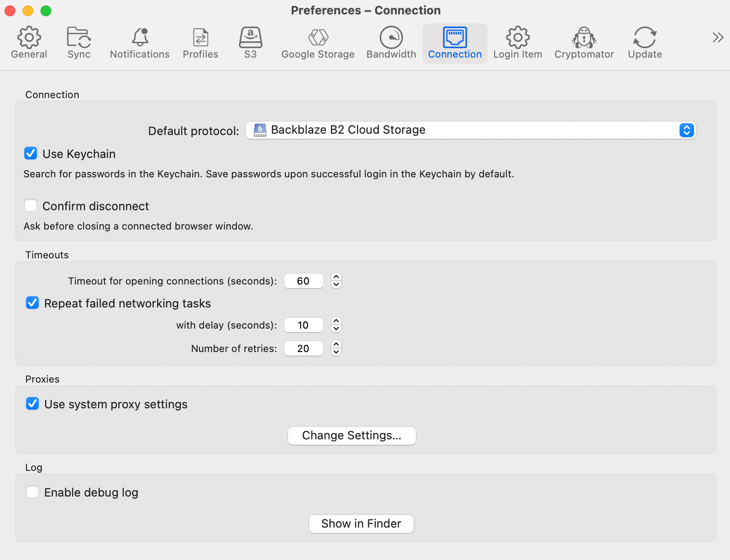Click 'Ask before closing a connected browser window.'
Screen dimensions: 730x560
click(x=138, y=226)
